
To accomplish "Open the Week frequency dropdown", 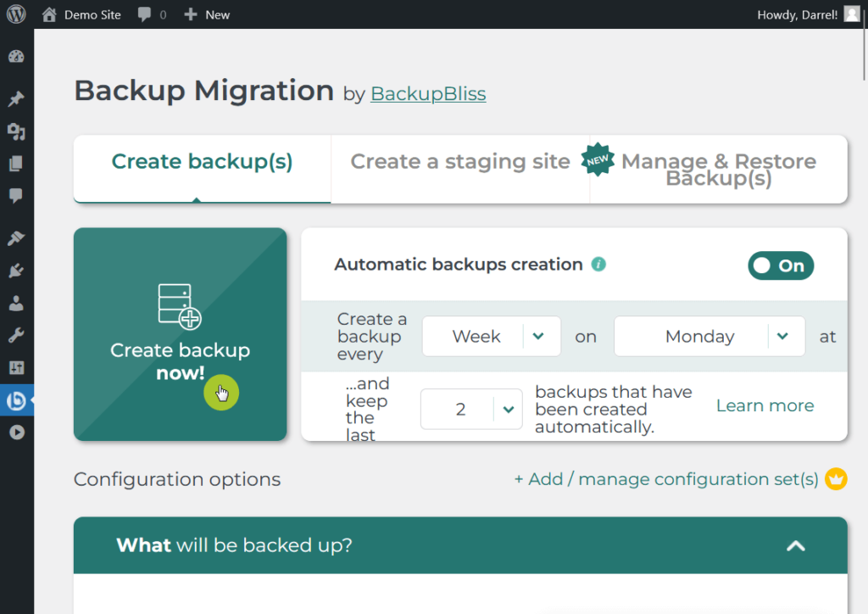I will [492, 336].
